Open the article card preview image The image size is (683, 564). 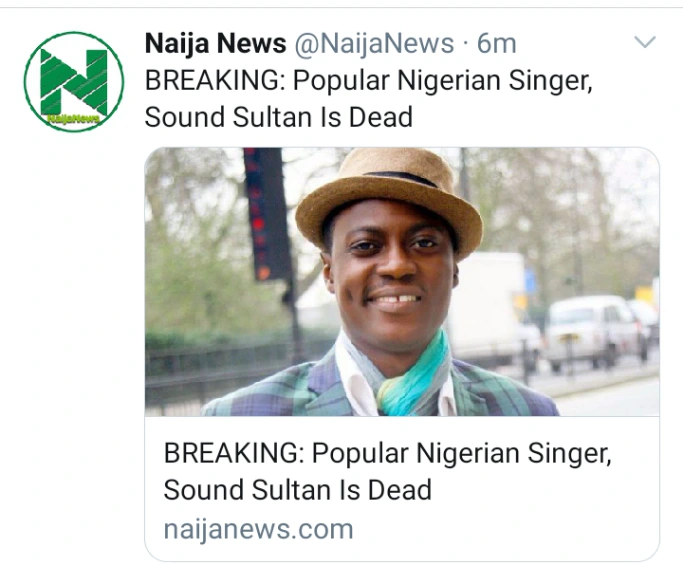pyautogui.click(x=402, y=281)
